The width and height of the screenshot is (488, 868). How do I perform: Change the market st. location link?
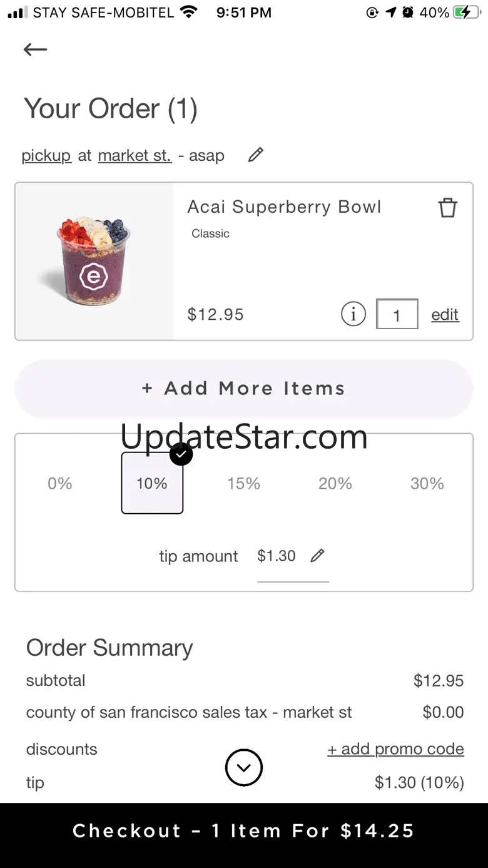[x=135, y=155]
